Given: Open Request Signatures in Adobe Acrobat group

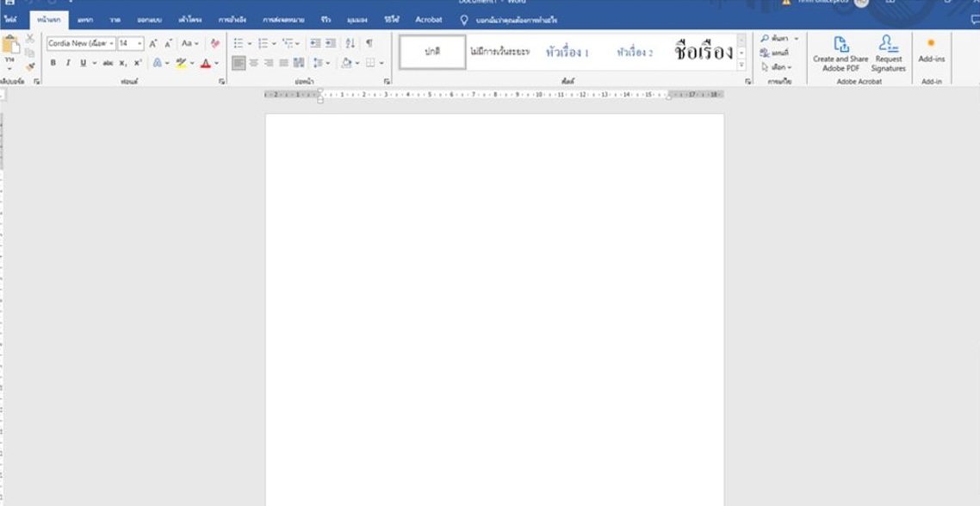Looking at the screenshot, I should (x=888, y=53).
